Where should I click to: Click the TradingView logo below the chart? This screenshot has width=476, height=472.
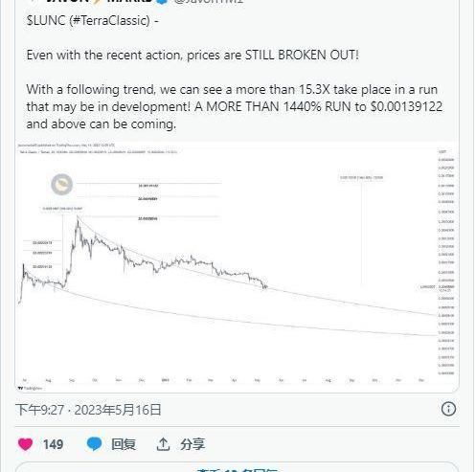31,388
